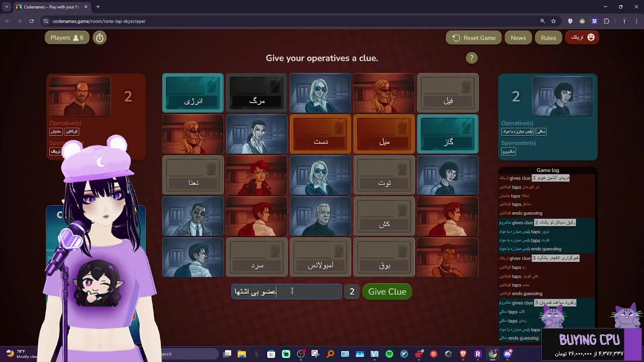Click the address bar URL
The width and height of the screenshot is (644, 362).
click(99, 21)
